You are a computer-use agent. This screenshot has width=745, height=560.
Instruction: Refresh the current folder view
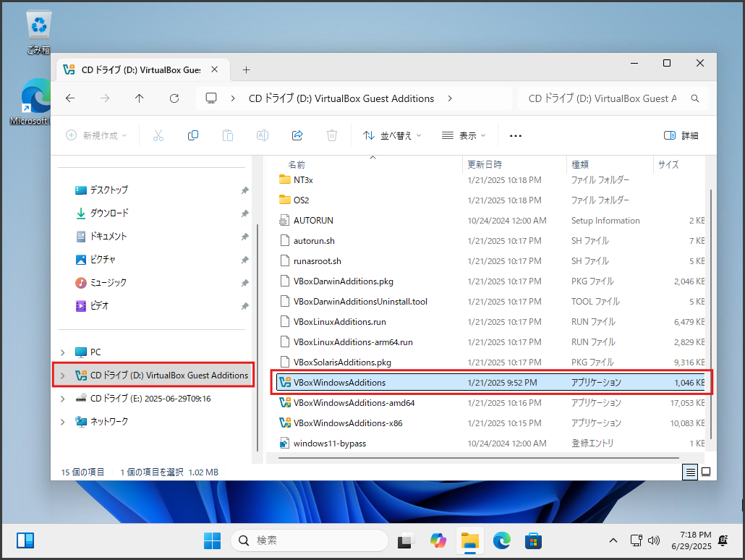coord(174,98)
